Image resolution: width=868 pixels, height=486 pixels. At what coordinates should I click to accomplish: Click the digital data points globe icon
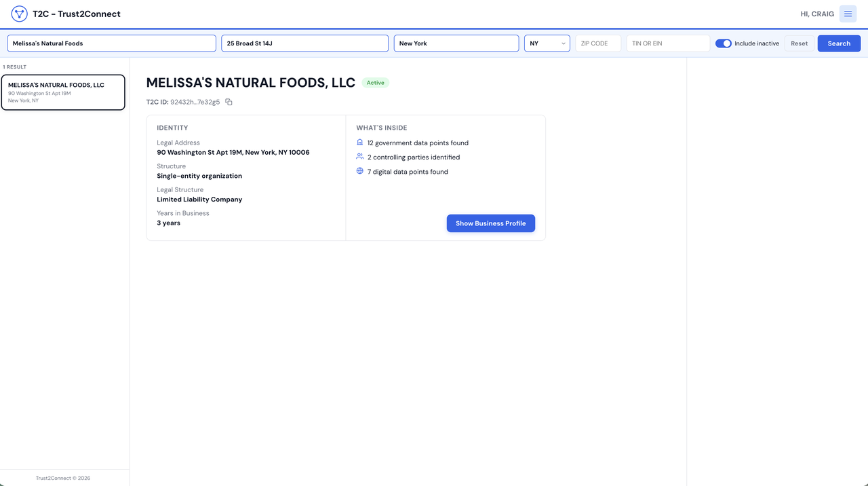pos(360,171)
